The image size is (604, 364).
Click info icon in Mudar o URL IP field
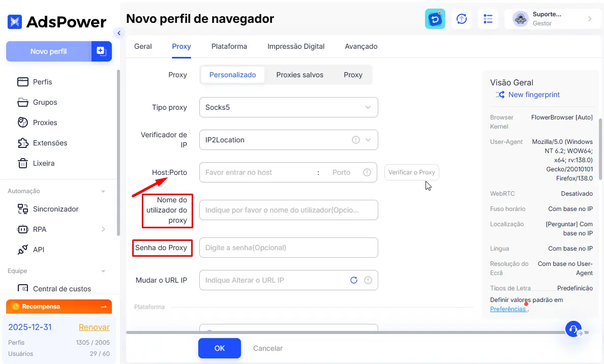368,280
